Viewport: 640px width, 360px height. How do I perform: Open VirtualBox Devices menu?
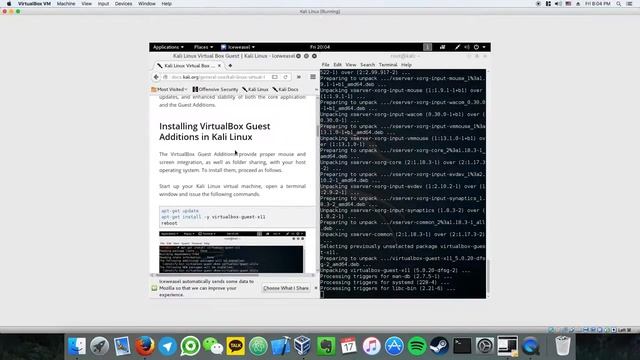point(123,4)
